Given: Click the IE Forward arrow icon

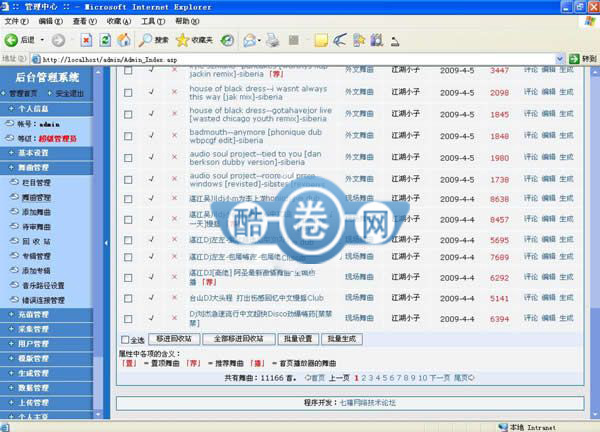Looking at the screenshot, I should tap(58, 40).
